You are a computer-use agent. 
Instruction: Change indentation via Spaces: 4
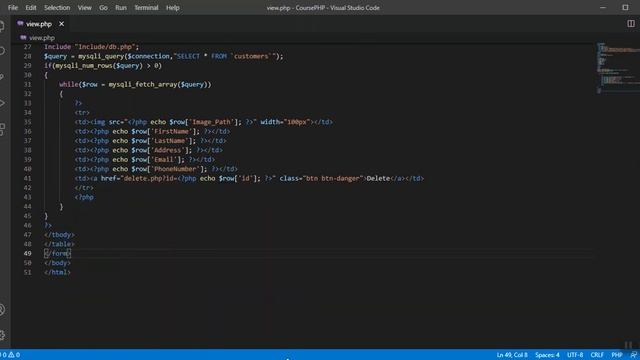point(547,355)
